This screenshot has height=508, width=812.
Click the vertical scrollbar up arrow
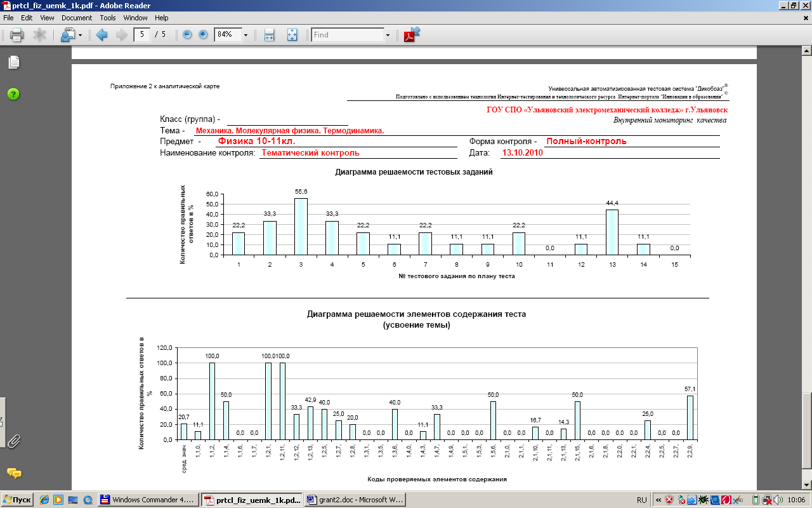tap(806, 51)
